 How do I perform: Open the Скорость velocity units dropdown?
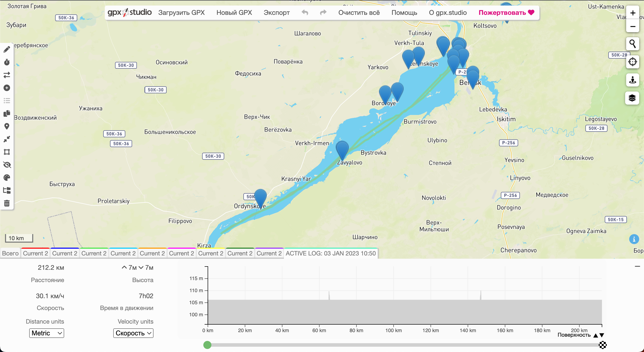pyautogui.click(x=133, y=333)
